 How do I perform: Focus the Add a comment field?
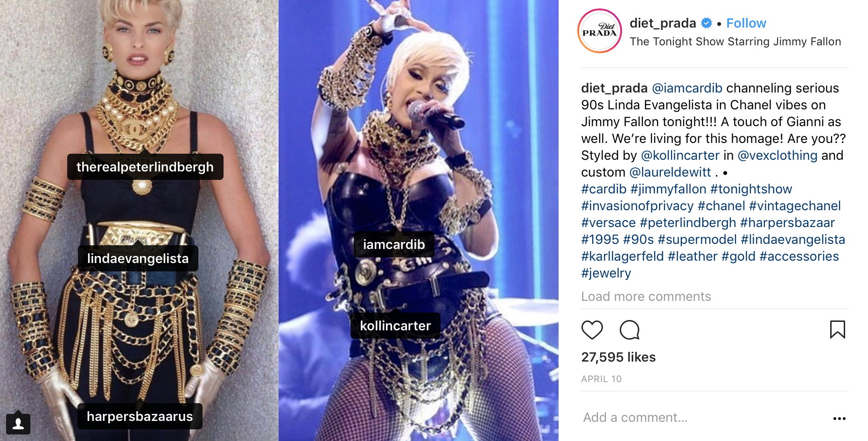tap(700, 418)
